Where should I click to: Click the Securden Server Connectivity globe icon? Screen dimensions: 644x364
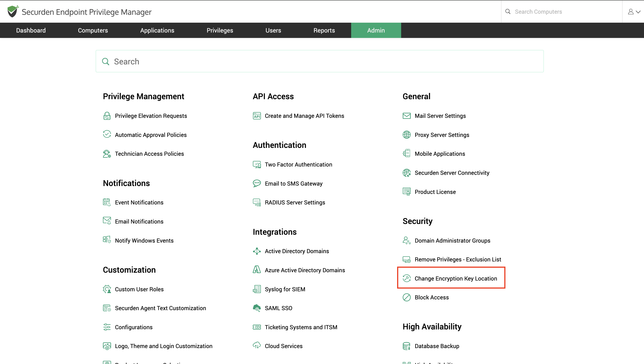pos(407,173)
